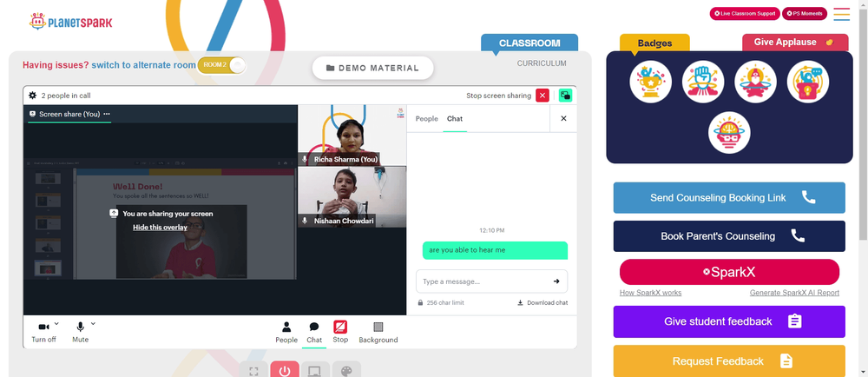Viewport: 868px width, 377px height.
Task: Click Richa Sharma video tile
Action: coord(352,136)
